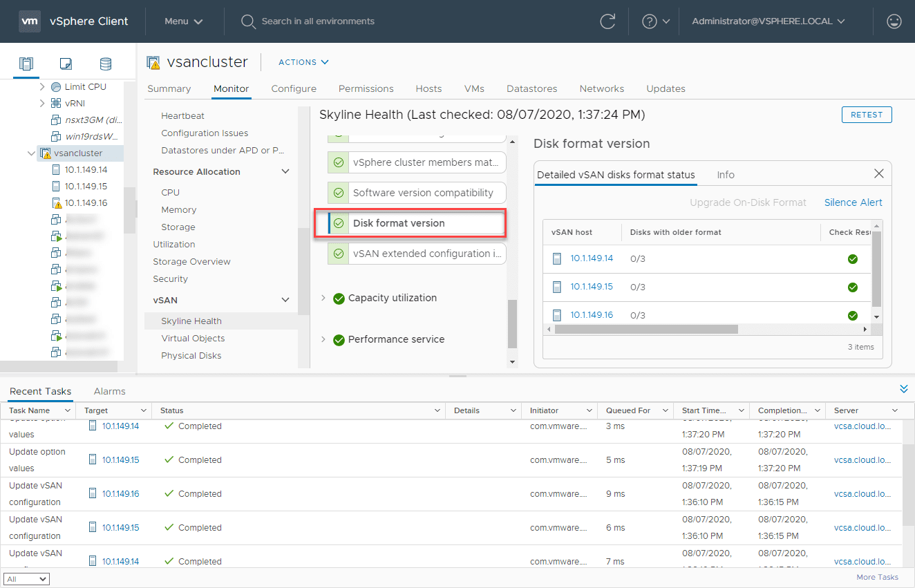The height and width of the screenshot is (588, 915).
Task: Click the RETEST button
Action: pos(866,115)
